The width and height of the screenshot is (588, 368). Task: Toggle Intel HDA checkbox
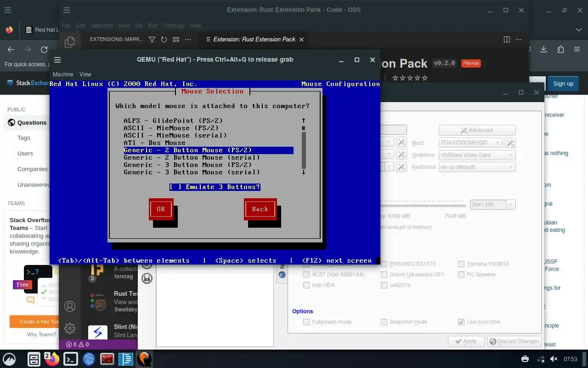click(306, 285)
